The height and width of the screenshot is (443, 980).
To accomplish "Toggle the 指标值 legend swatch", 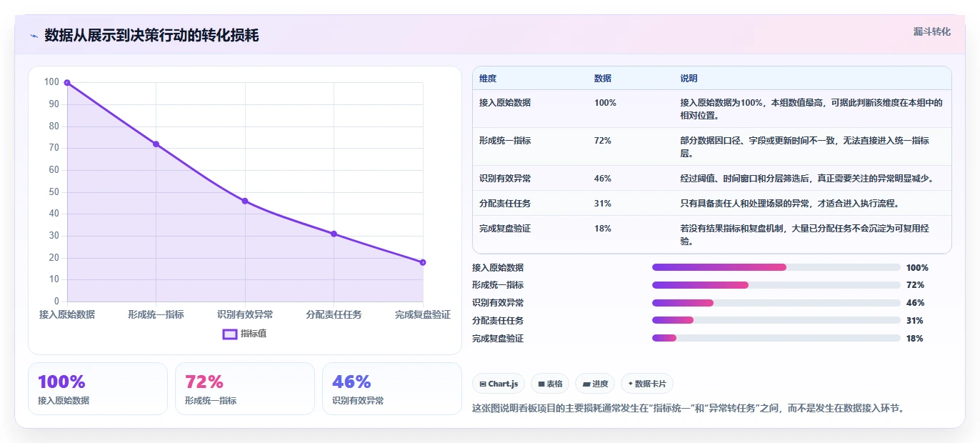I will pyautogui.click(x=230, y=334).
